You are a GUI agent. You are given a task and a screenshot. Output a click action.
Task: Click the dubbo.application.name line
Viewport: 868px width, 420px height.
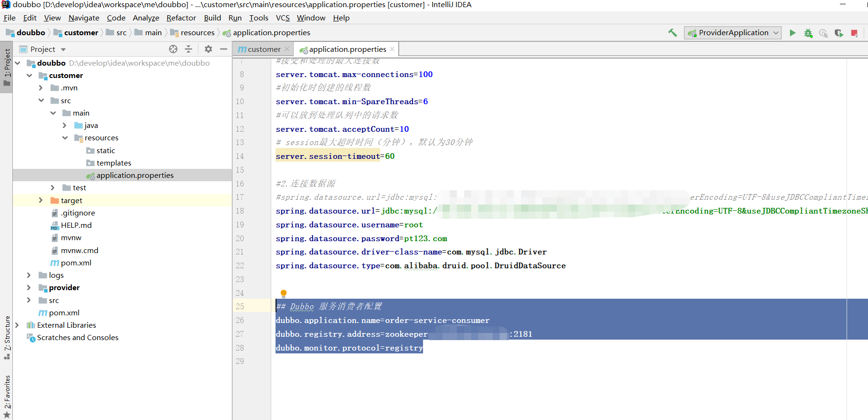coord(383,320)
